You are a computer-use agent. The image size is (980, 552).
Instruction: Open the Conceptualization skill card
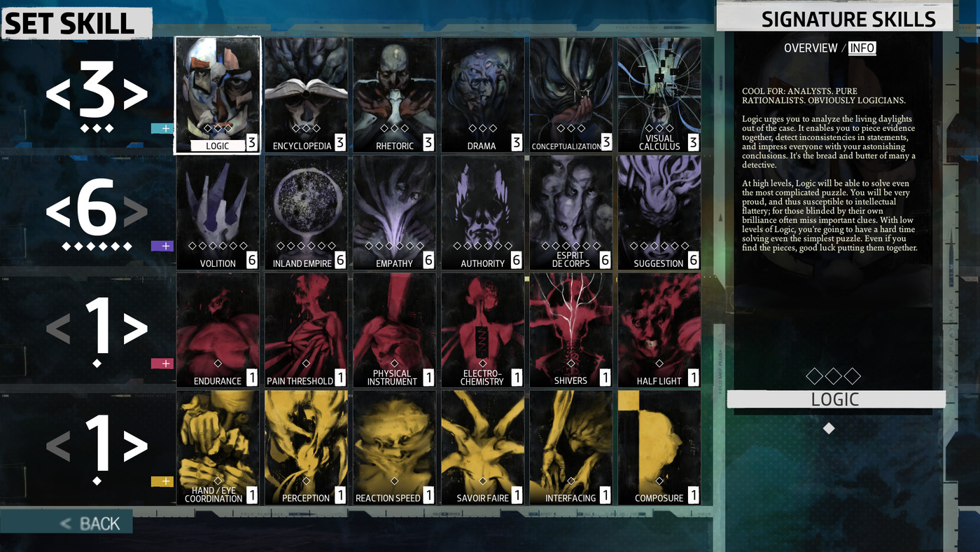pyautogui.click(x=570, y=95)
